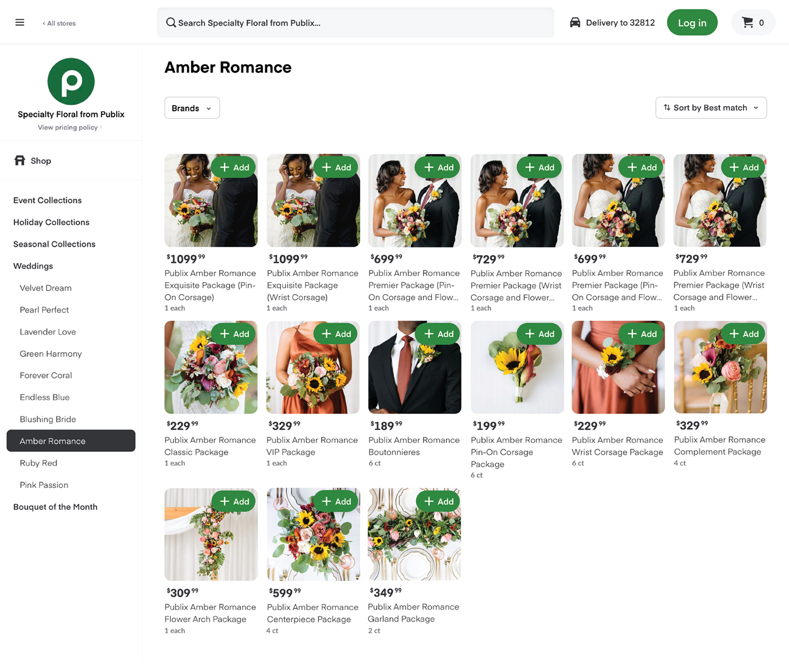Open Weddings category

click(x=33, y=266)
